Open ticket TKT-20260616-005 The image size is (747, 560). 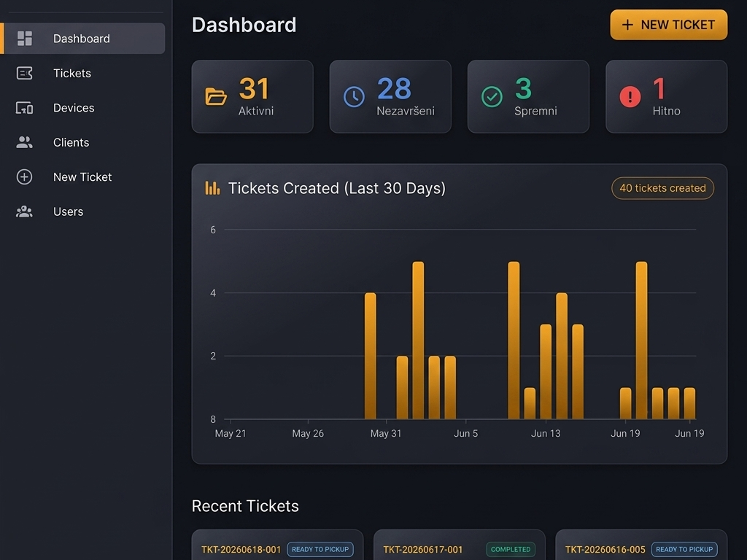605,550
